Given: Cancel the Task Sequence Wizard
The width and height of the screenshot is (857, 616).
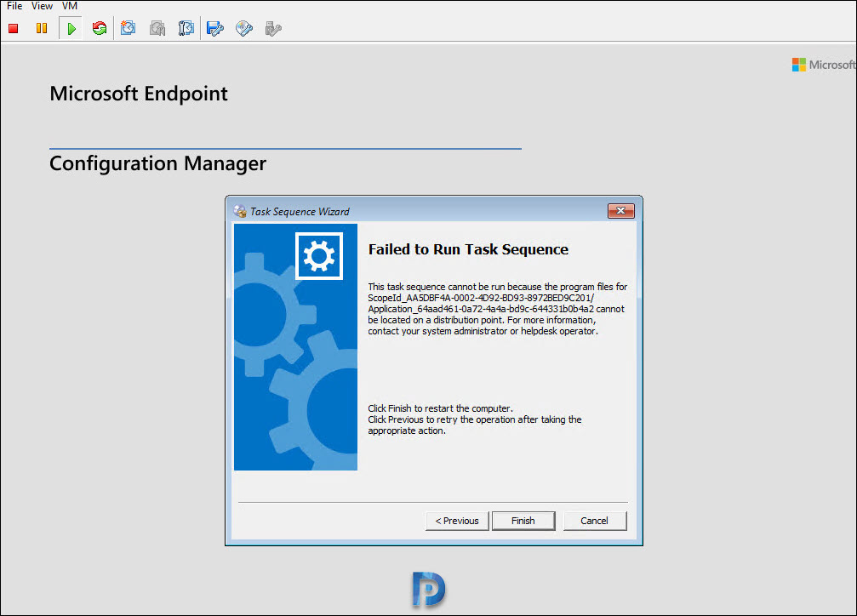Looking at the screenshot, I should point(595,521).
